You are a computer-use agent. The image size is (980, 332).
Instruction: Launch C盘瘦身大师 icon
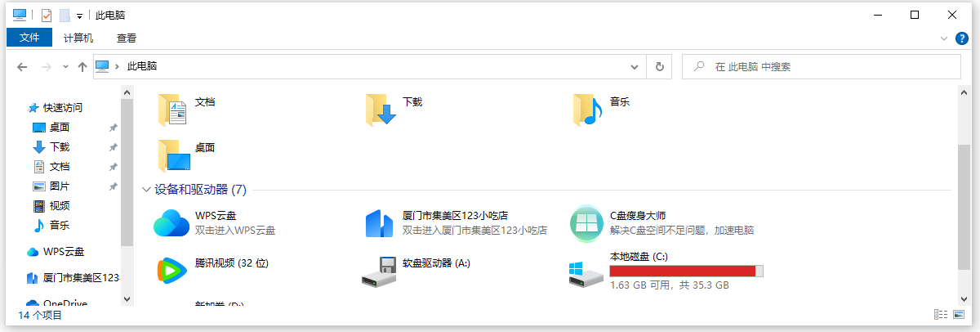(587, 222)
